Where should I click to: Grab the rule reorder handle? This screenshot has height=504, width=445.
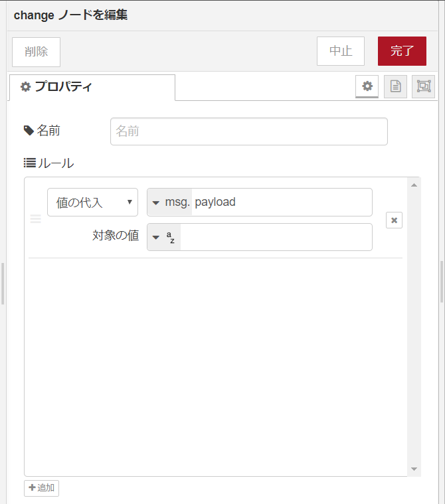(36, 219)
